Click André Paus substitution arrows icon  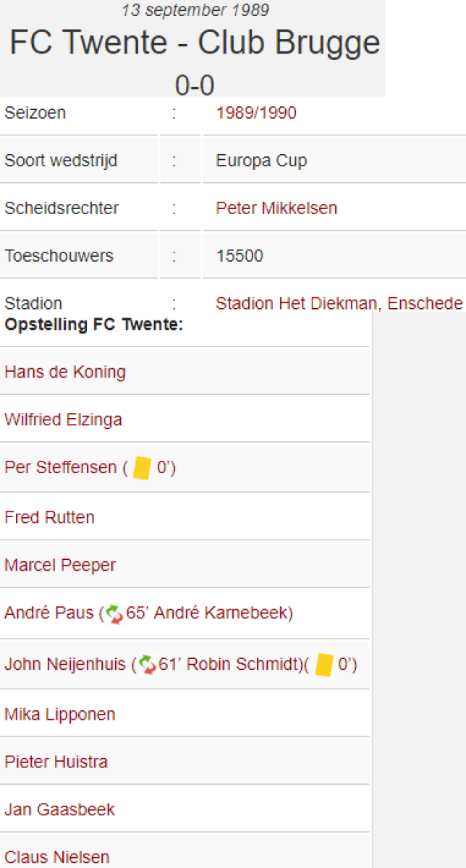(115, 614)
